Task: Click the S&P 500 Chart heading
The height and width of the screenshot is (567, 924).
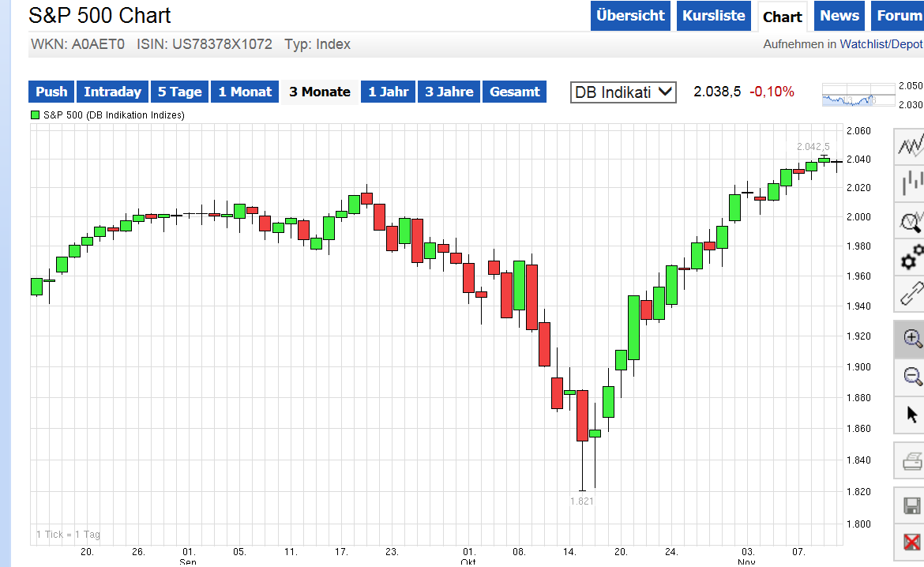Action: [x=100, y=15]
